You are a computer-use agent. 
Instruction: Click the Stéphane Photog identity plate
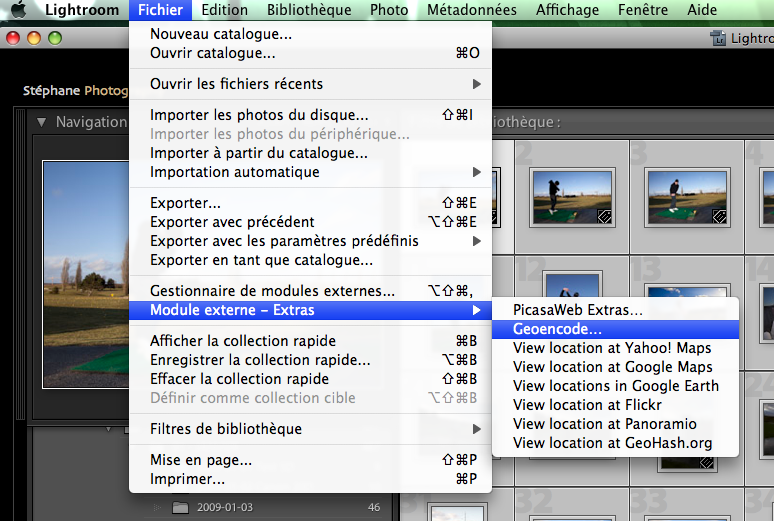click(x=76, y=90)
